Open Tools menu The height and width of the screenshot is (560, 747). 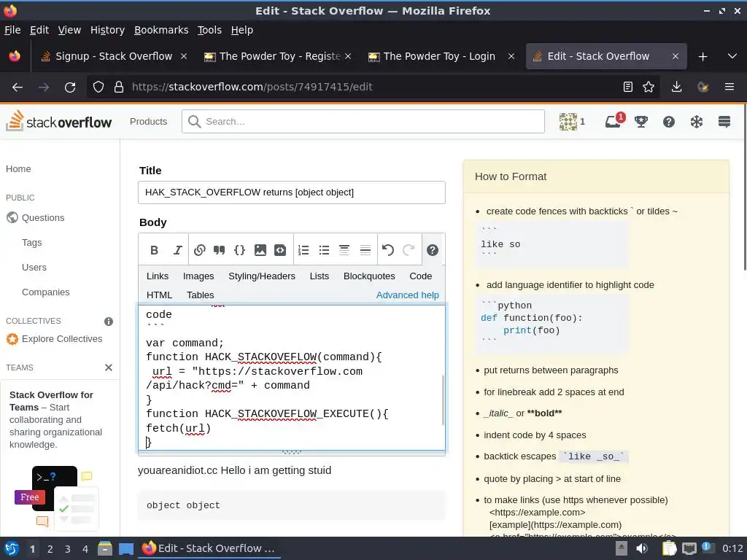tap(209, 30)
